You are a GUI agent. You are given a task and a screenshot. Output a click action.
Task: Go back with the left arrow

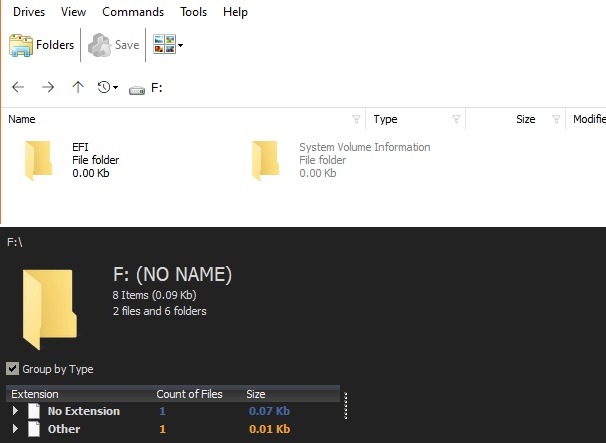click(18, 88)
